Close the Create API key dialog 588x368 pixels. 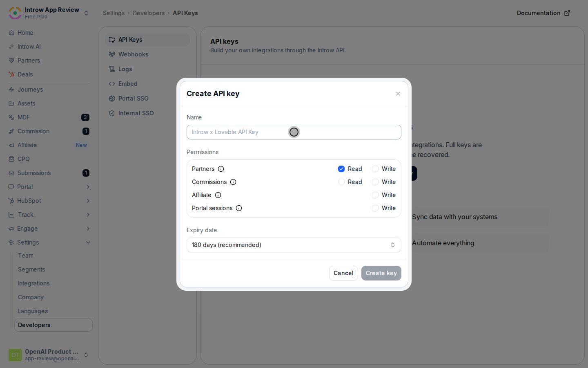tap(398, 94)
